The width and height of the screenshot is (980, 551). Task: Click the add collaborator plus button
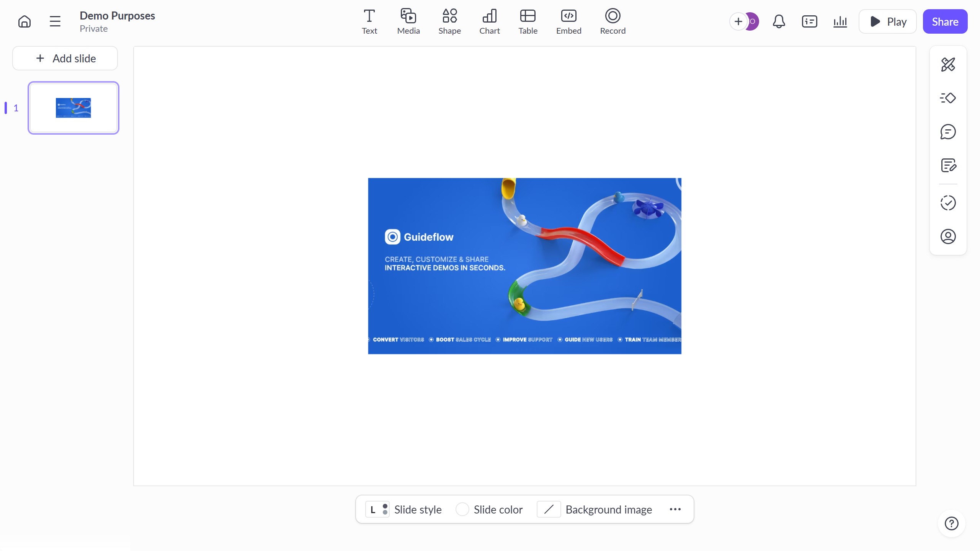tap(738, 21)
